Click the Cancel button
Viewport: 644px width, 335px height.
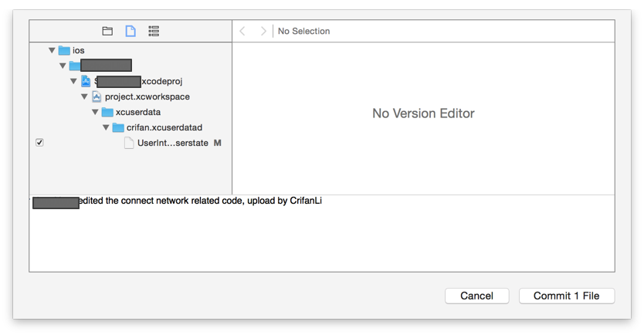point(476,296)
